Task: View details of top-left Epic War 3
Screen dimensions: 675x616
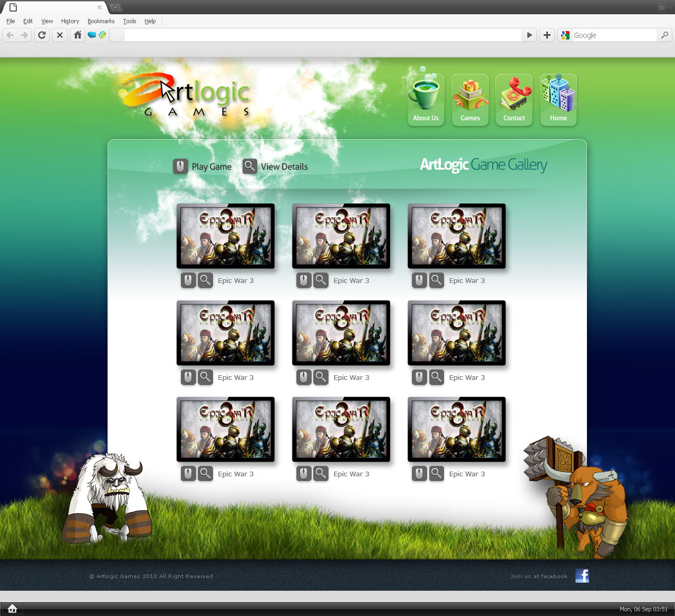Action: (x=206, y=280)
